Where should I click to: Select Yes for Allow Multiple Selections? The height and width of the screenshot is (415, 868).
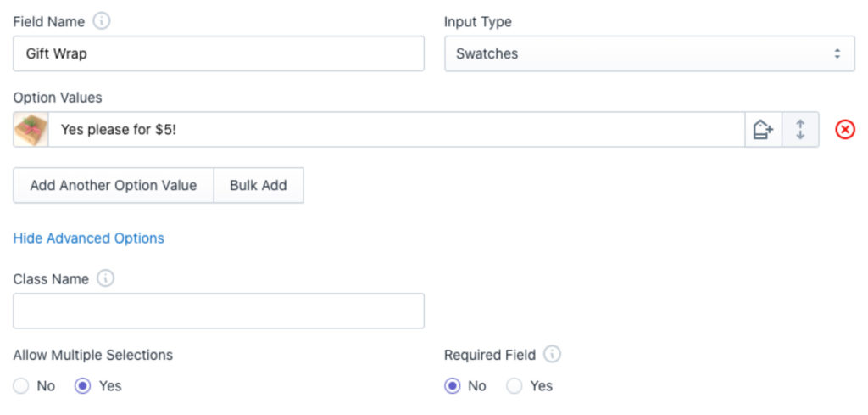click(84, 386)
